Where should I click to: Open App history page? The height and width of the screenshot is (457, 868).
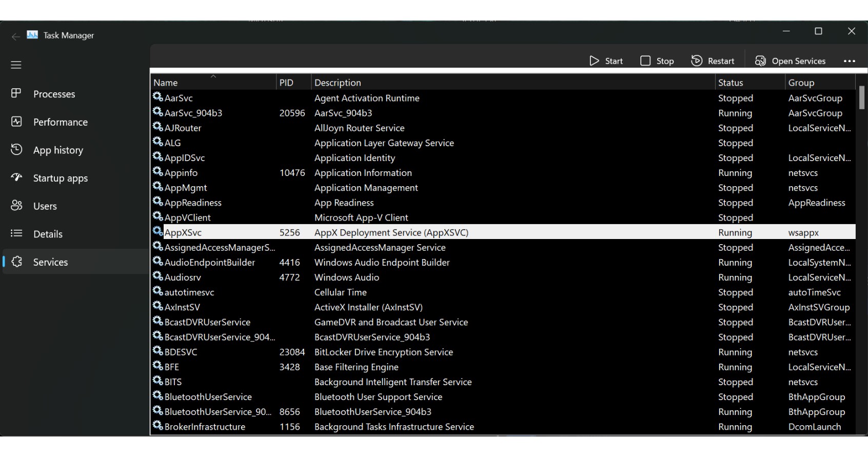point(76,150)
